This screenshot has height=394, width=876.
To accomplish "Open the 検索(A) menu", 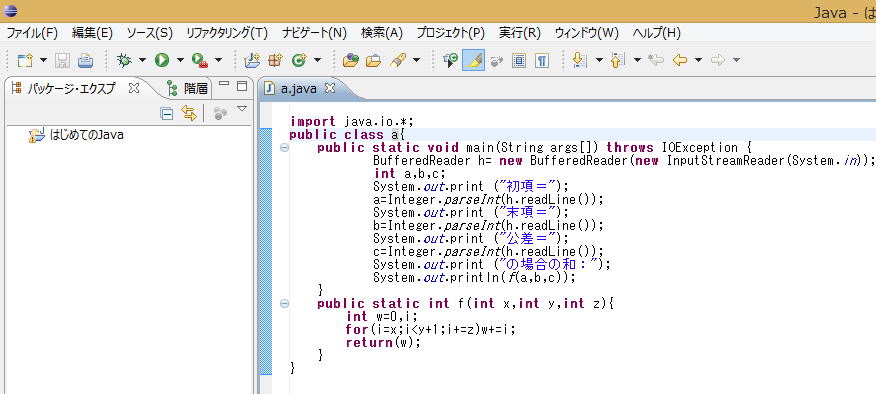I will click(x=382, y=33).
